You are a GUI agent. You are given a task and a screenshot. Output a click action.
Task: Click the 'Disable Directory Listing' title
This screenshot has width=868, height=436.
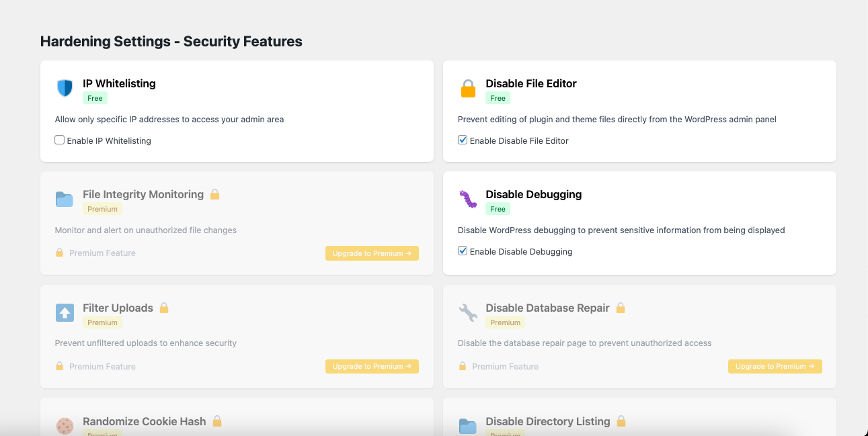click(x=548, y=421)
